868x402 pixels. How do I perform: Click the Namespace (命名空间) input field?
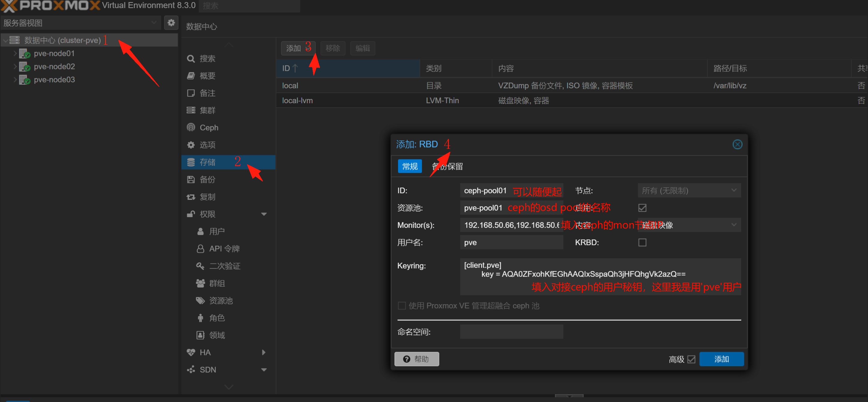[512, 332]
